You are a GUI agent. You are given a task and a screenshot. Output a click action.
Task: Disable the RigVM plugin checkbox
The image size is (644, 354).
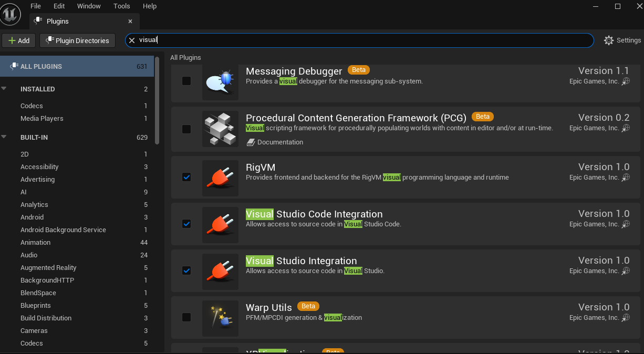click(x=186, y=177)
